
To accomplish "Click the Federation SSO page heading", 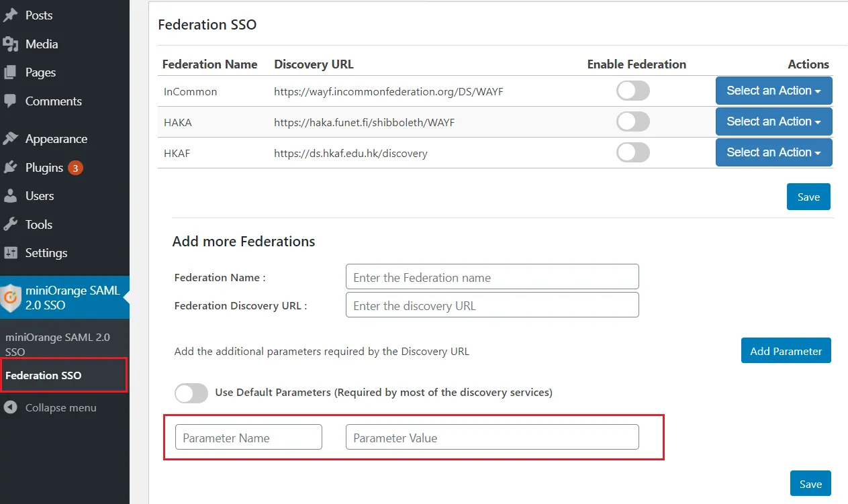I will point(207,25).
